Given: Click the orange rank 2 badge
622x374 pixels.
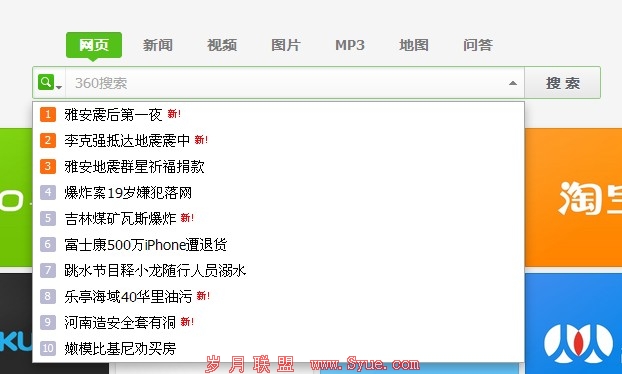Looking at the screenshot, I should point(48,140).
